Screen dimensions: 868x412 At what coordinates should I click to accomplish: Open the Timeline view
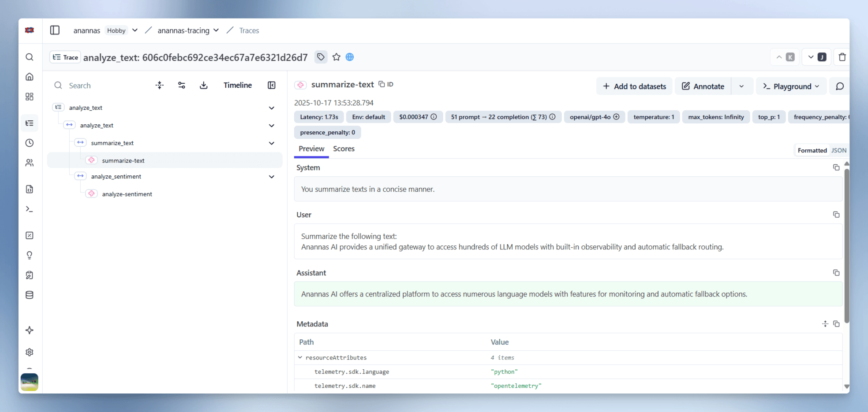tap(237, 85)
